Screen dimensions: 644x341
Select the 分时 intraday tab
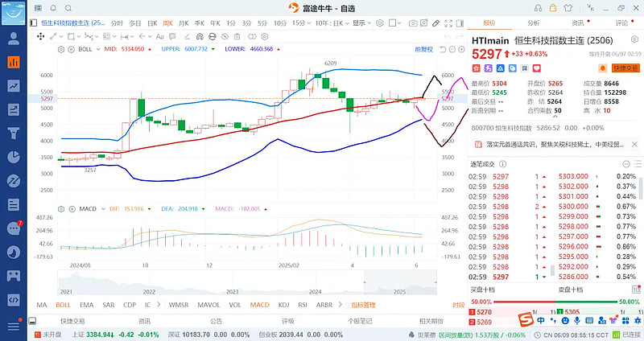[117, 23]
